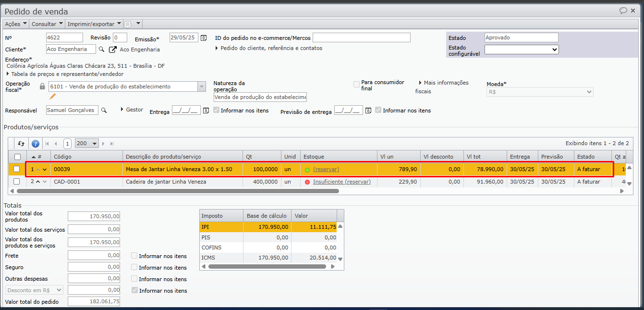Screen dimensions: 644x310
Task: Click Insuficiente (reservar) link for Cadeira
Action: pyautogui.click(x=341, y=182)
